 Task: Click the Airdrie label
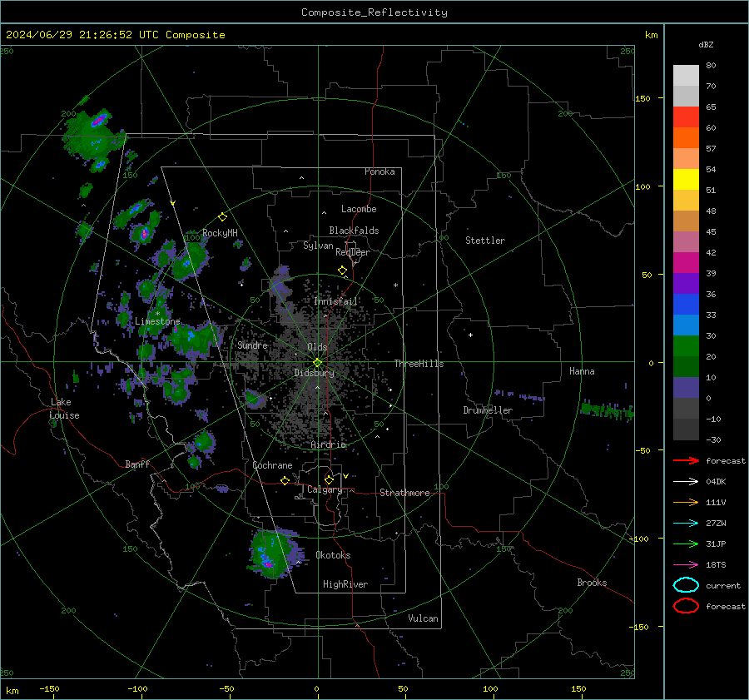(x=328, y=444)
